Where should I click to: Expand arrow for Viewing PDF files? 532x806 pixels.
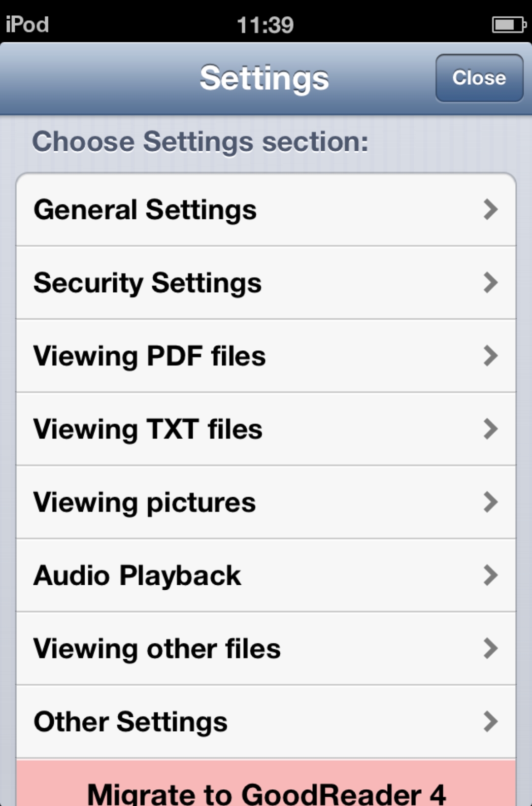[491, 356]
